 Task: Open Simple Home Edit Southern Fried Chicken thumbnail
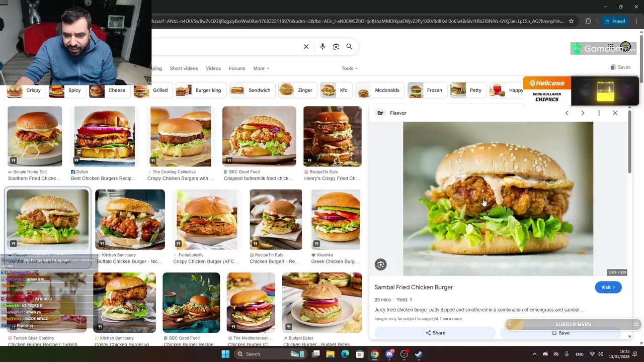(x=35, y=136)
